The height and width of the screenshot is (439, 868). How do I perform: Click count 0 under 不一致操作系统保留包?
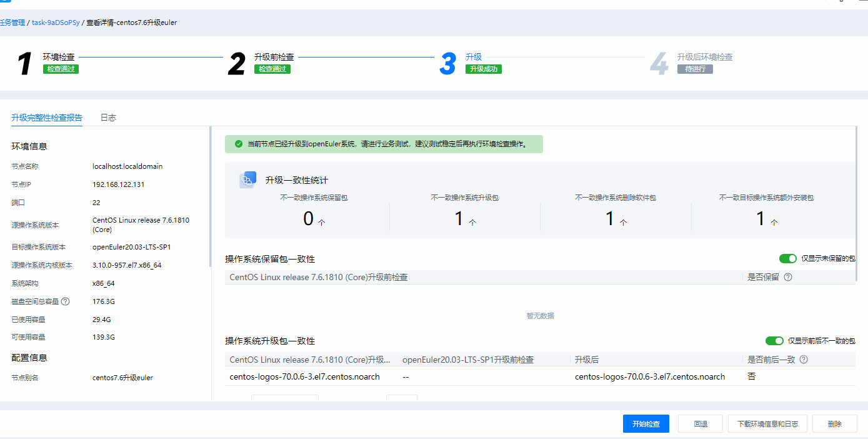308,219
